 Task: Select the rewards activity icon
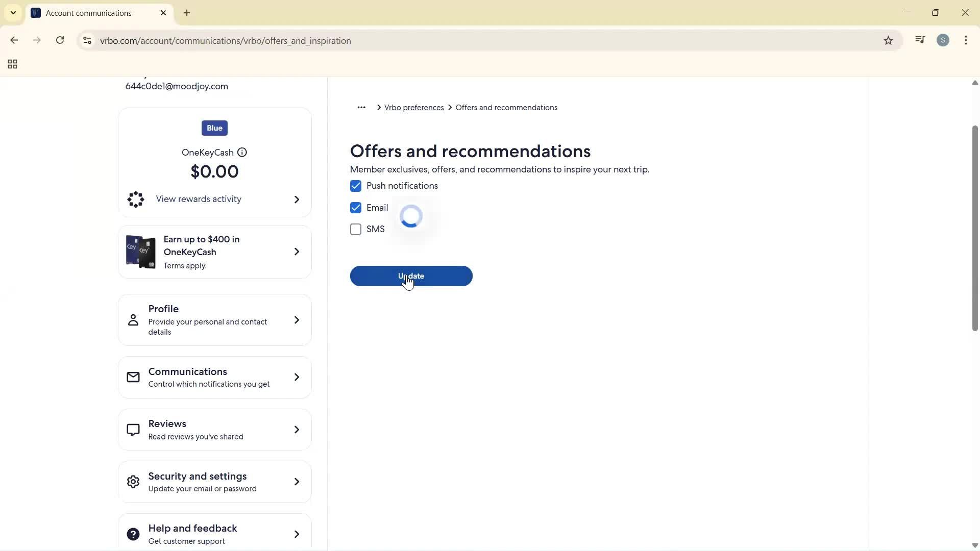[x=135, y=199]
